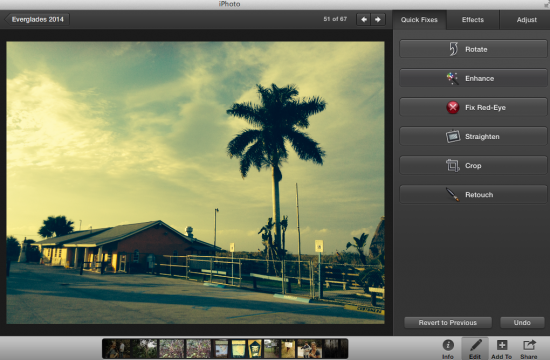The image size is (550, 360).
Task: Select thumbnail of woman with photographer
Action: [309, 348]
